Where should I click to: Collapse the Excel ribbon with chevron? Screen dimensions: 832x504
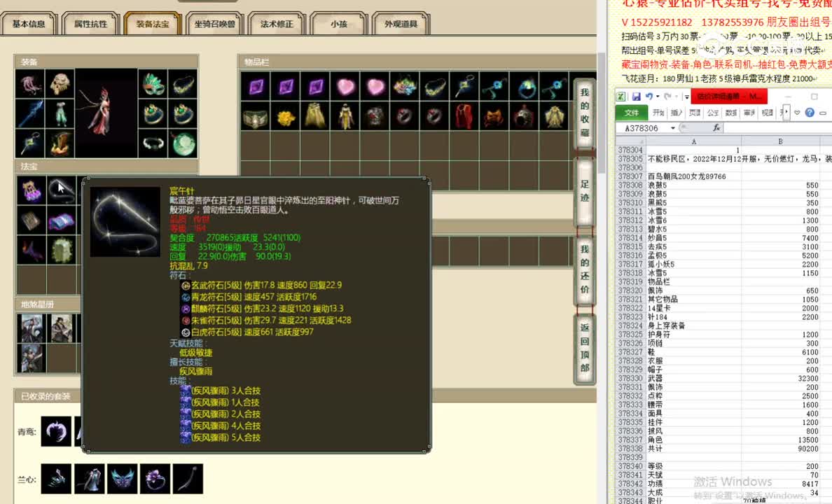click(797, 113)
